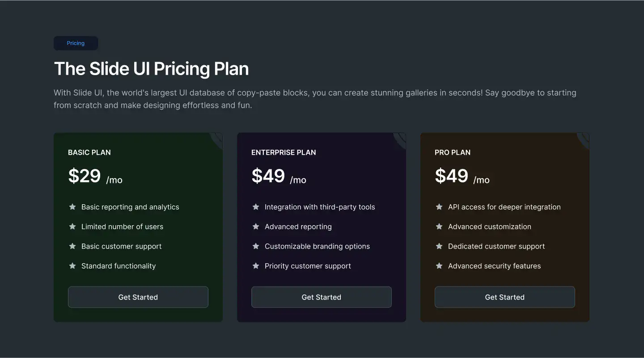This screenshot has height=358, width=644.
Task: Click Get Started on the Pro Plan
Action: coord(505,297)
